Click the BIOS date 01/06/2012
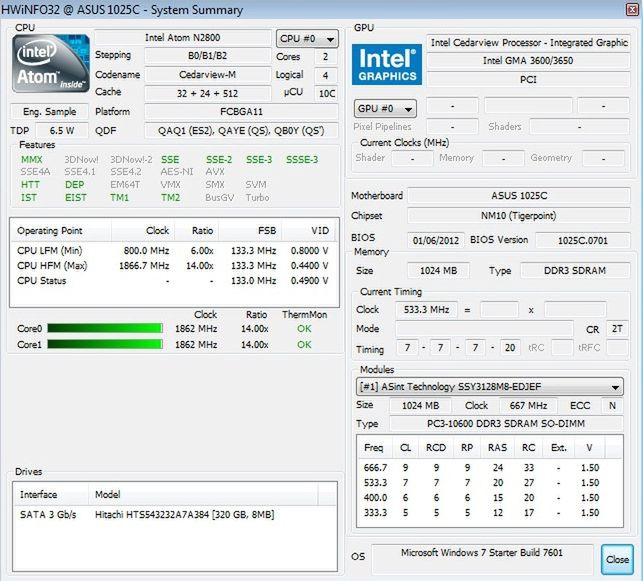Screen dimensions: 643x581 point(436,240)
